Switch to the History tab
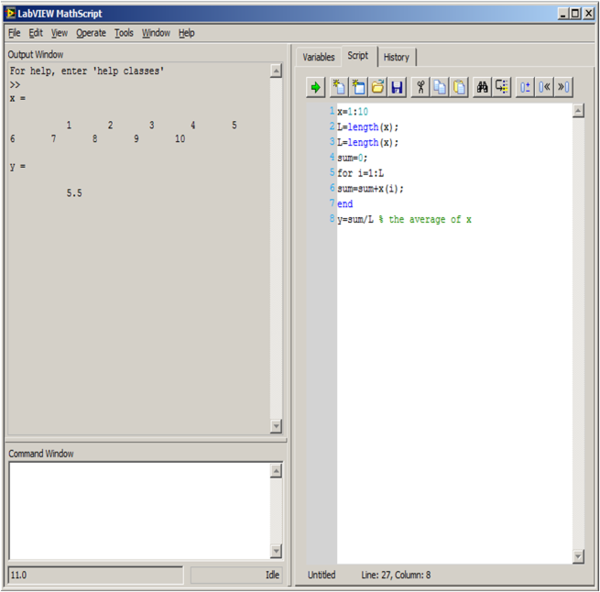 tap(396, 57)
